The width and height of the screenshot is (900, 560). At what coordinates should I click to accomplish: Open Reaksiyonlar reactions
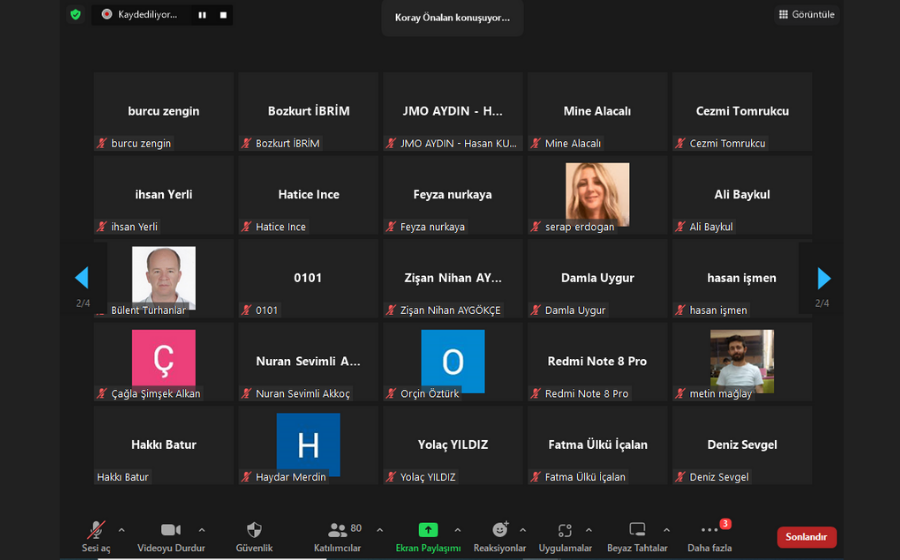pos(499,536)
